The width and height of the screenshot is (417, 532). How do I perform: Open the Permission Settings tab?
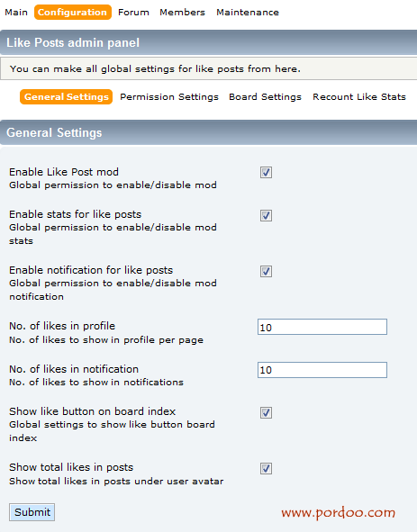tap(169, 96)
